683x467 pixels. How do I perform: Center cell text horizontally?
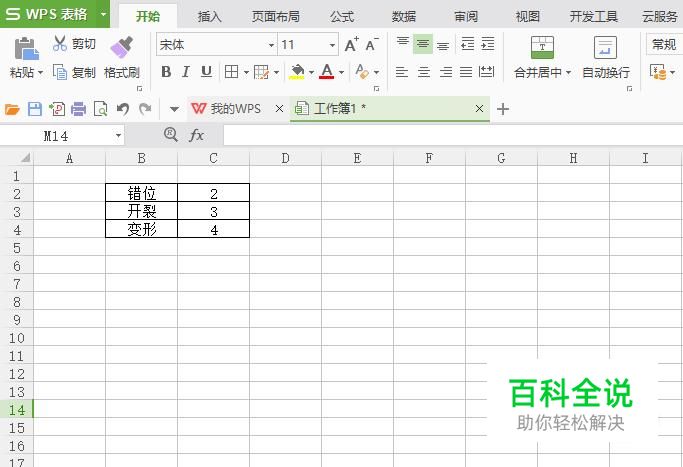pyautogui.click(x=423, y=72)
